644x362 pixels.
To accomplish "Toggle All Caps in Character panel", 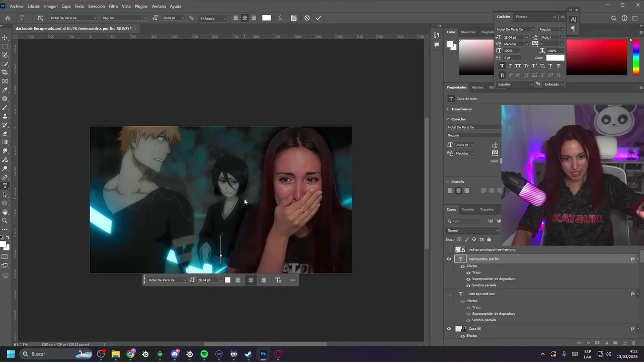I will coord(518,66).
